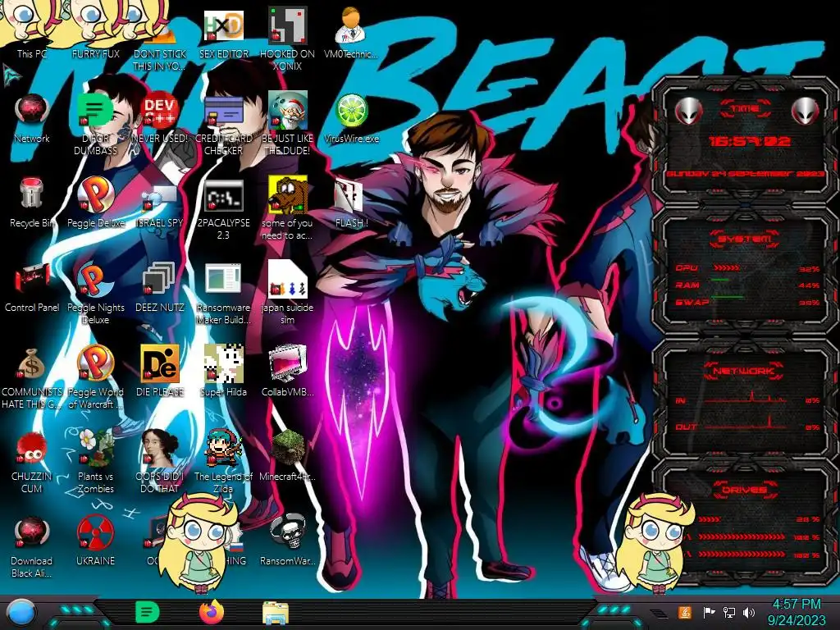The width and height of the screenshot is (840, 630).
Task: Open the UKRAINE radiation symbol icon
Action: click(95, 541)
